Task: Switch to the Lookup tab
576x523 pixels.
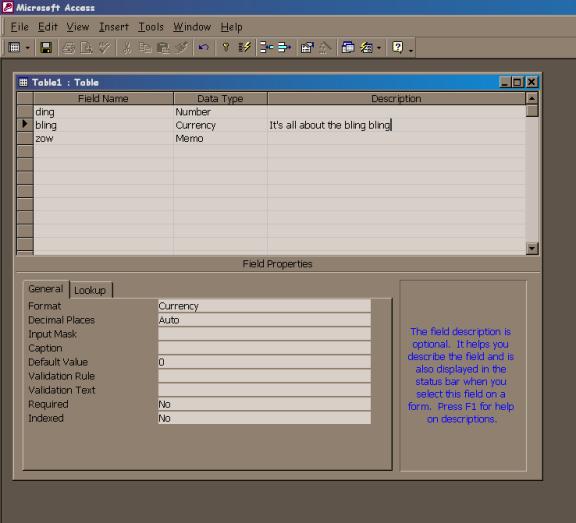Action: coord(90,290)
